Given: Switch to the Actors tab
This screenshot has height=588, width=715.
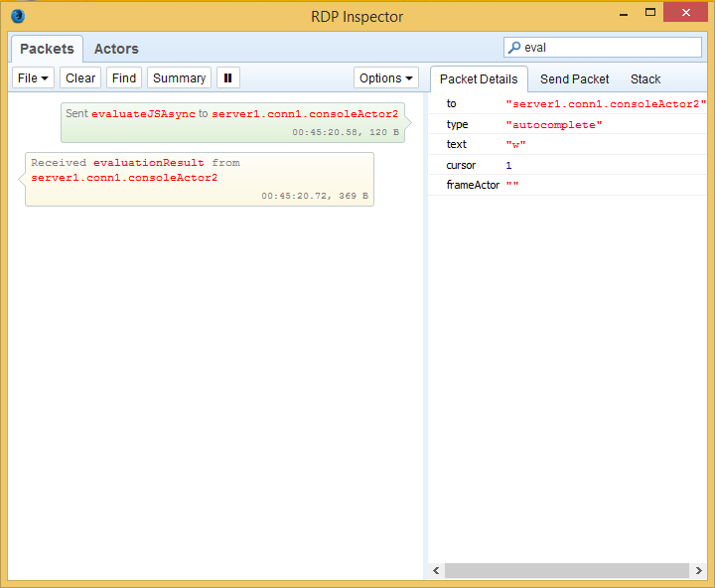Looking at the screenshot, I should coord(116,49).
